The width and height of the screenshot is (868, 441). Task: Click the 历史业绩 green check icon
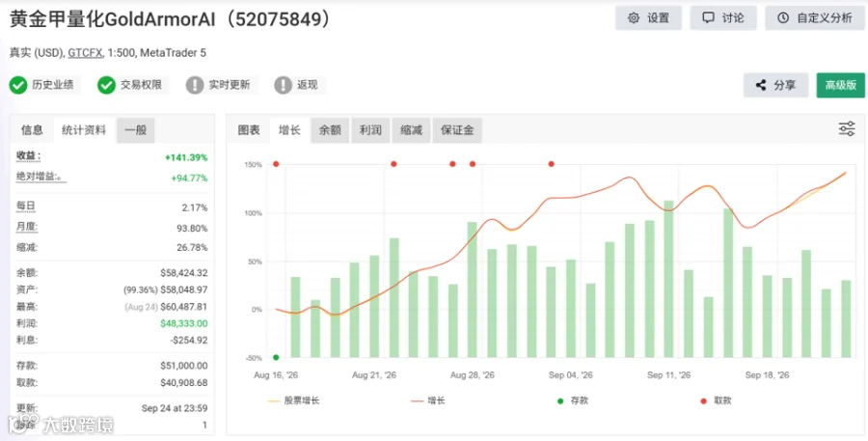tap(17, 85)
